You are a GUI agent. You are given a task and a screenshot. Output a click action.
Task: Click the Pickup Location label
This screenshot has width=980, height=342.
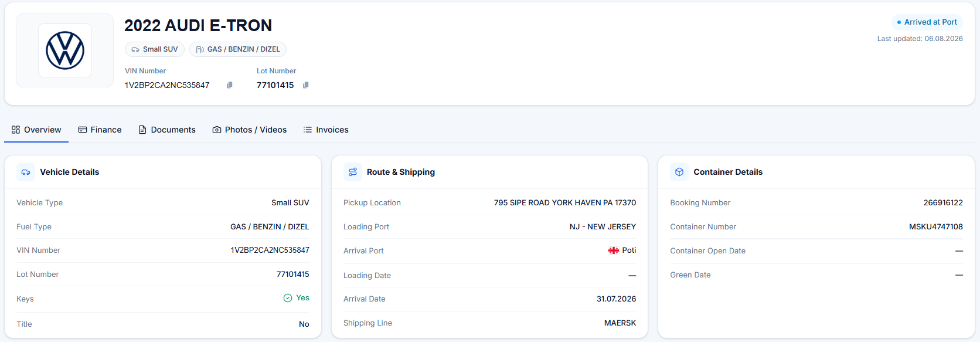tap(372, 203)
